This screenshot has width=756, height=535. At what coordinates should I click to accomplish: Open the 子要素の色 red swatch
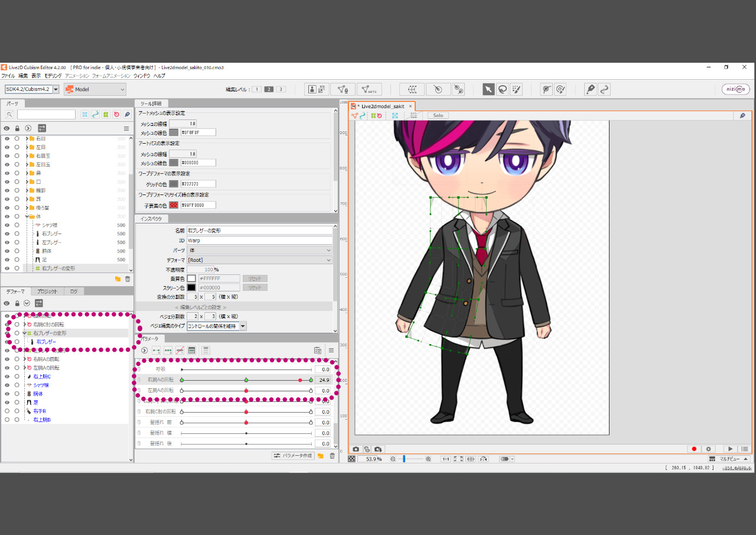174,205
